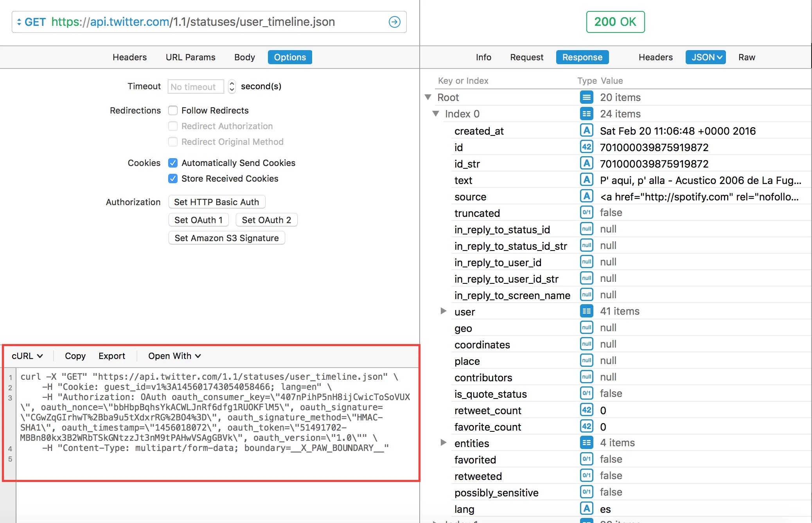
Task: Click the number type icon for id
Action: click(586, 147)
